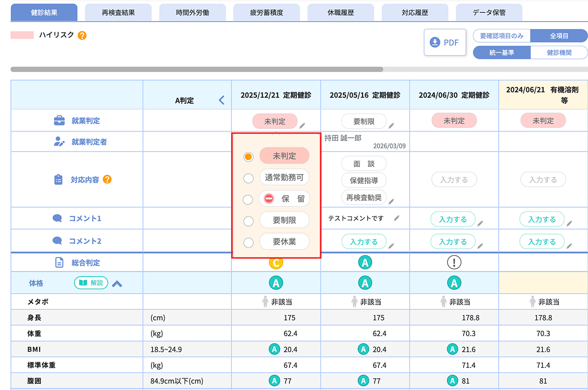Click the 対応内容 help question mark icon
588x390 pixels.
(107, 180)
